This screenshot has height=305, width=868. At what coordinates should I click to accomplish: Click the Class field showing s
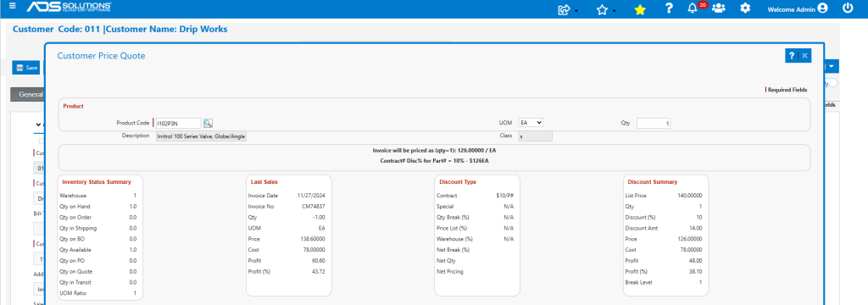(x=536, y=136)
